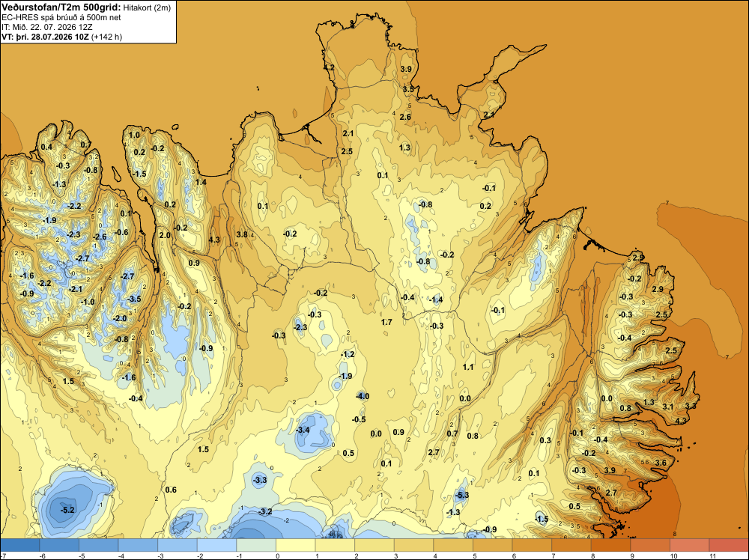Click the 2.6 temperature value
749x560 pixels.
(405, 117)
